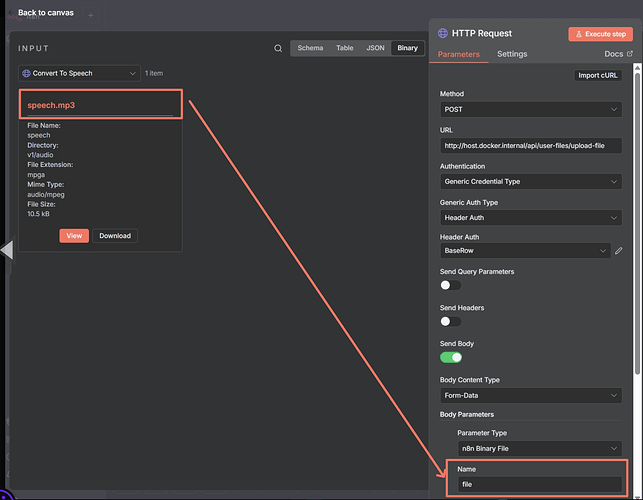Switch to the Settings tab
Screen dimensions: 643x500
[512, 54]
